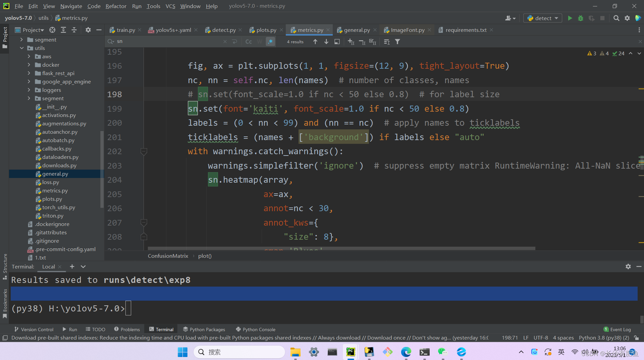Select opened file locator in Project panel

click(x=52, y=30)
